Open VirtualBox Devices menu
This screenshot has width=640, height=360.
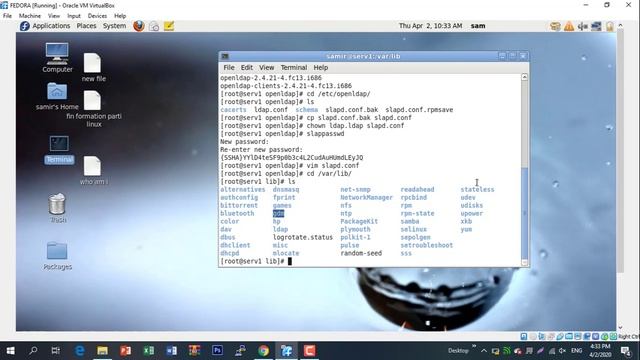pos(97,16)
